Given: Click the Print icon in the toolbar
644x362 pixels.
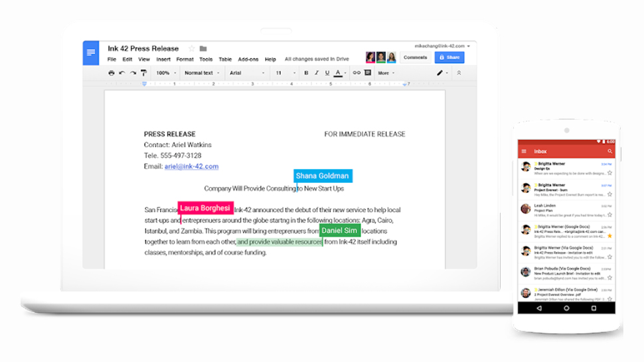Looking at the screenshot, I should point(112,73).
